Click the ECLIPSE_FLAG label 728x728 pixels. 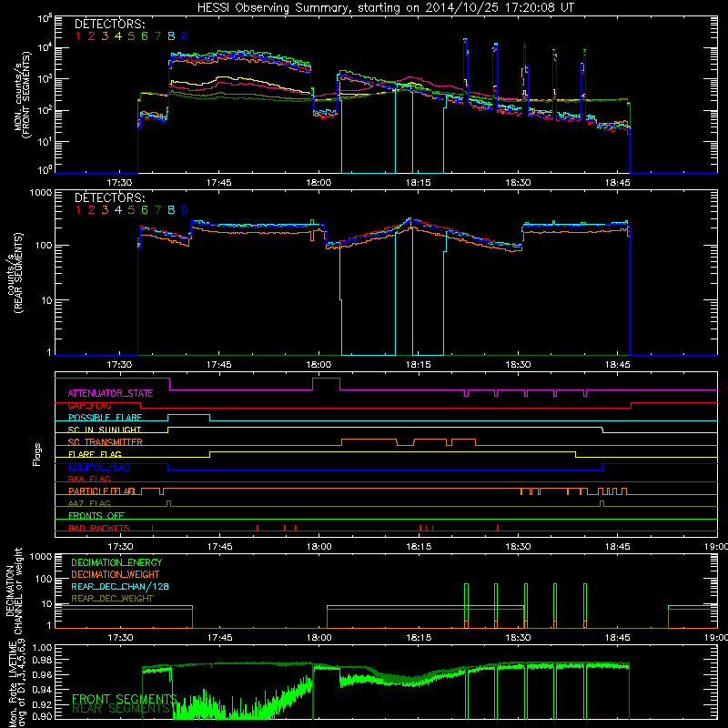coord(99,467)
